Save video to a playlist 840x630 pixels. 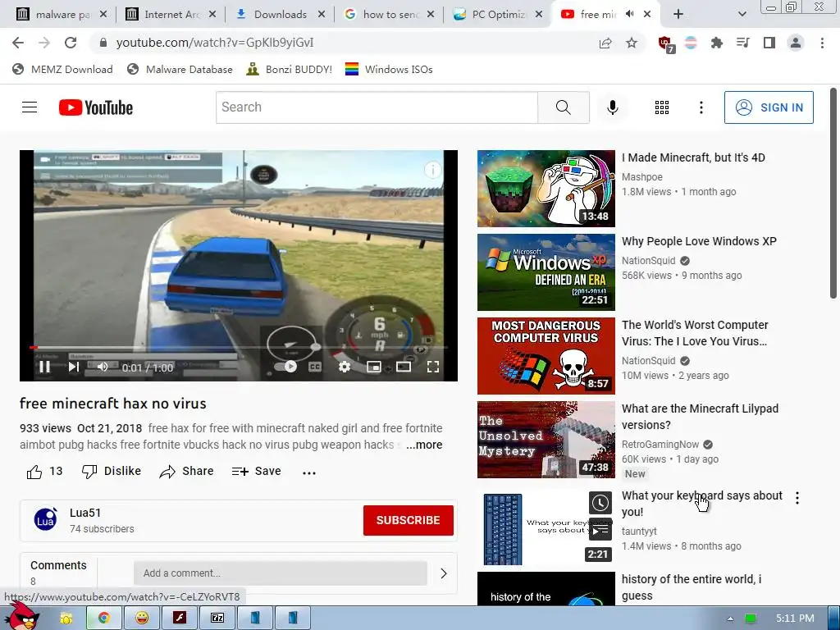pos(256,472)
